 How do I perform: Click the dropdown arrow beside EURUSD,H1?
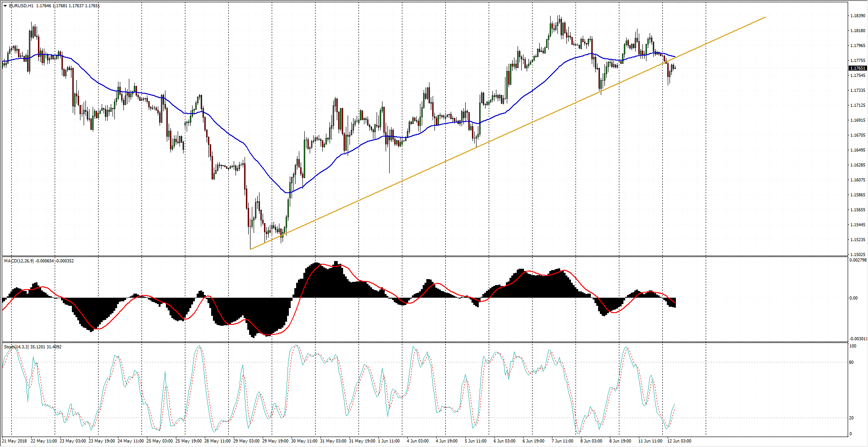pos(5,6)
